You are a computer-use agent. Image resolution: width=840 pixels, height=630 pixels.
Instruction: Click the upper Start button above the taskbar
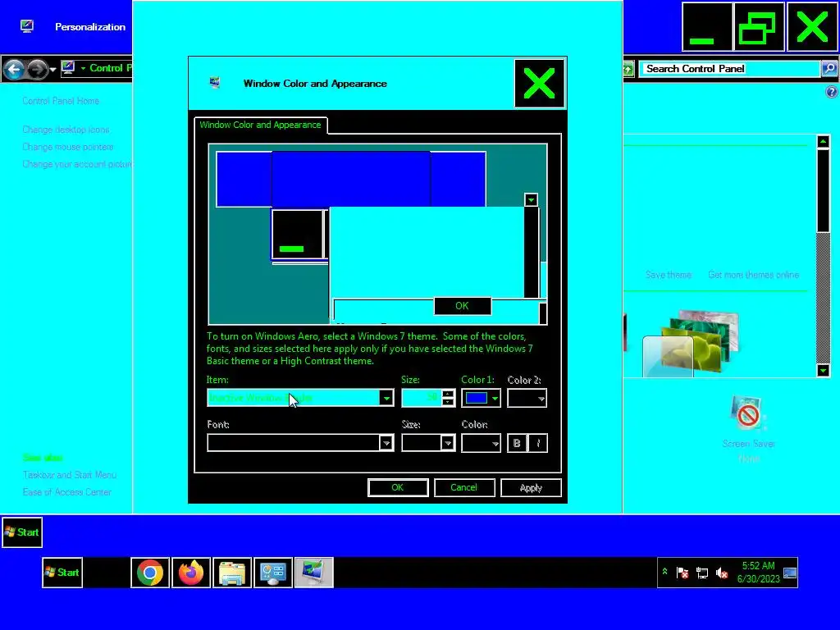pos(22,532)
